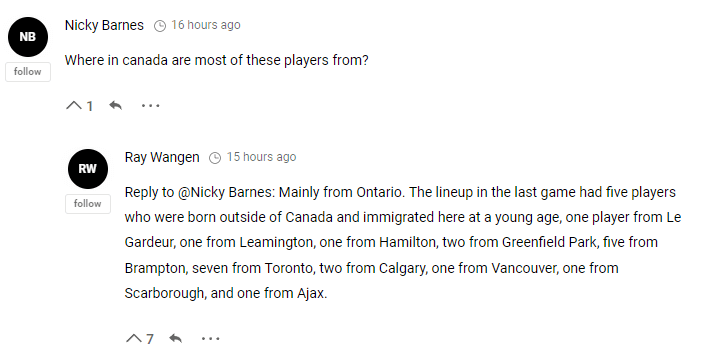Screen dimensions: 707x361
Task: Click the 16 hours ago timestamp
Action: tap(206, 25)
